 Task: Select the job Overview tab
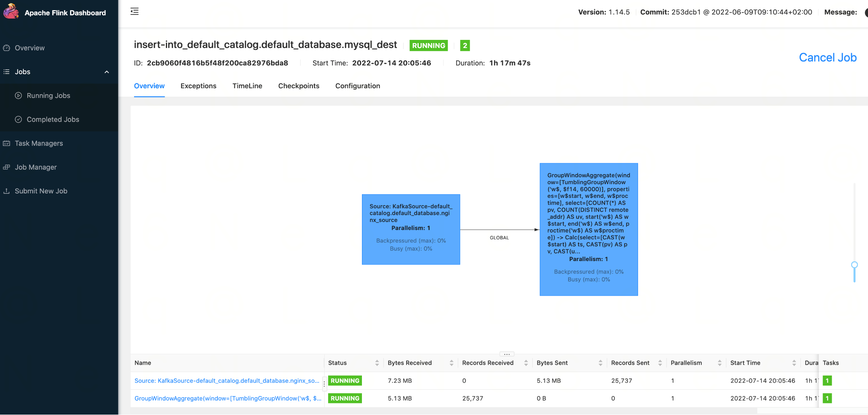tap(149, 86)
